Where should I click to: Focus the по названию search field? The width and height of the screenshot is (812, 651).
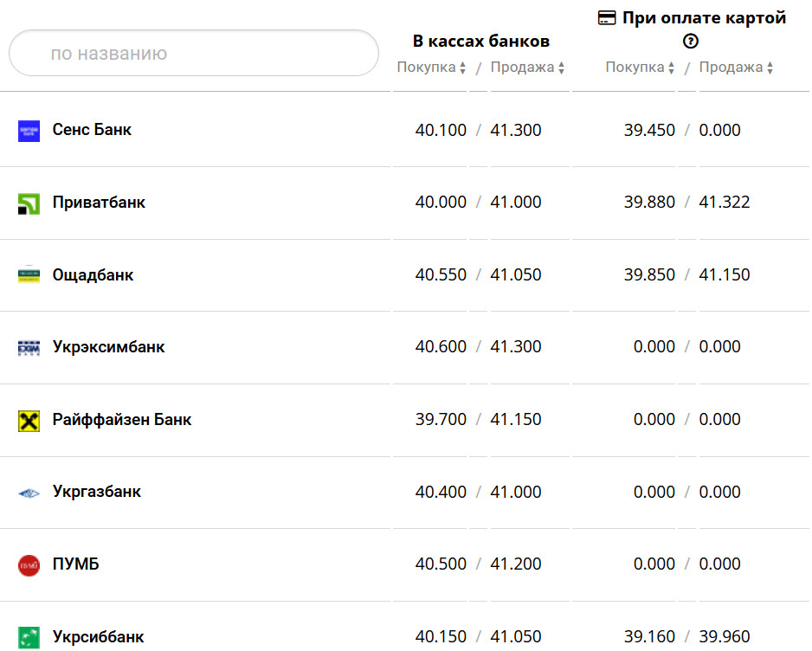pos(194,54)
